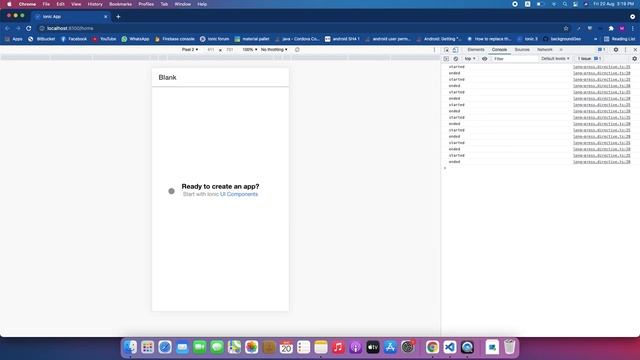Toggle the inspect element picker in DevTools
The image size is (640, 360).
[447, 50]
